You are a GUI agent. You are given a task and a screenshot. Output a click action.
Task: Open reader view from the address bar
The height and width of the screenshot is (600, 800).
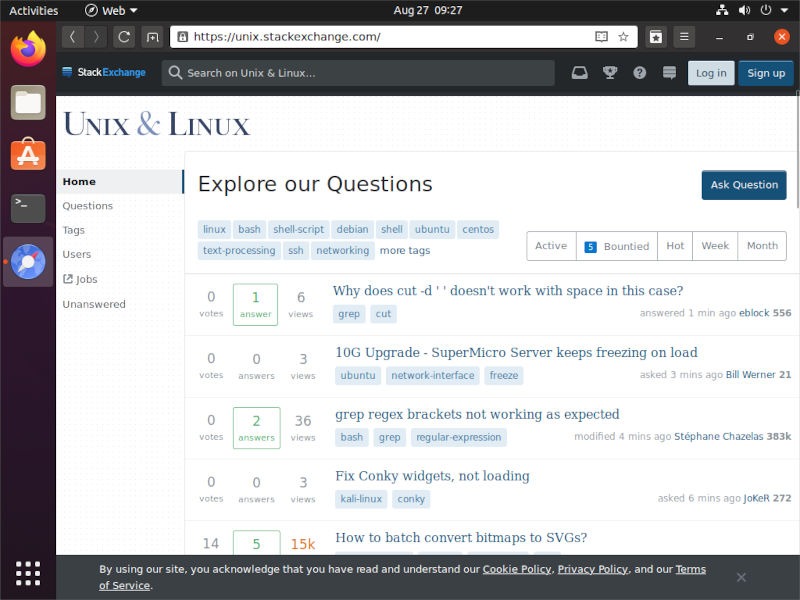click(x=600, y=36)
